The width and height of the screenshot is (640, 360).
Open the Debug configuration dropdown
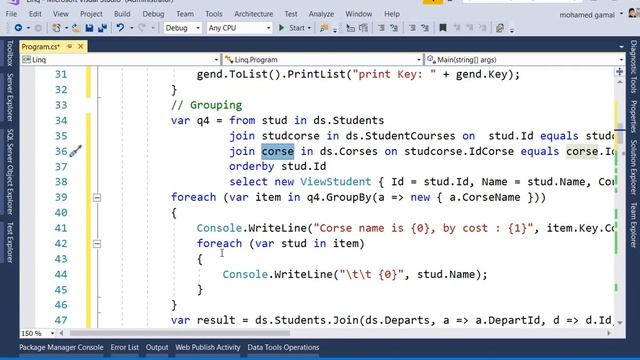pos(182,28)
